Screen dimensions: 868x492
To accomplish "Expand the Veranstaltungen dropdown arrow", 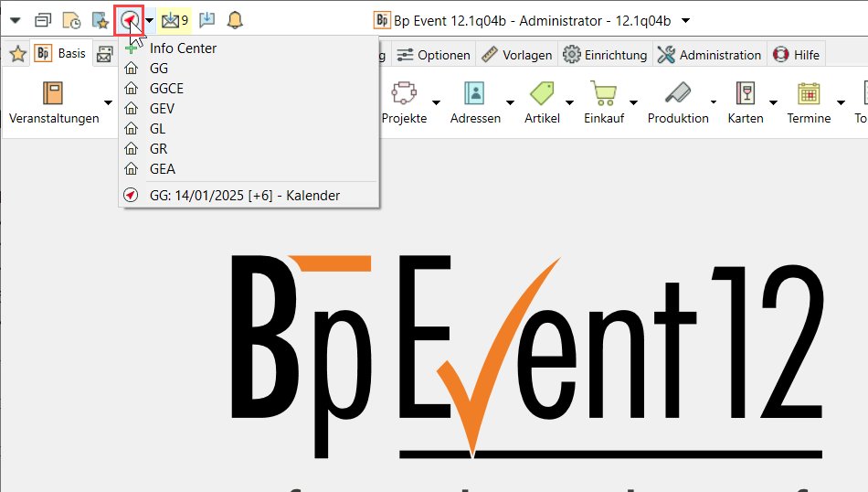I will click(x=108, y=102).
